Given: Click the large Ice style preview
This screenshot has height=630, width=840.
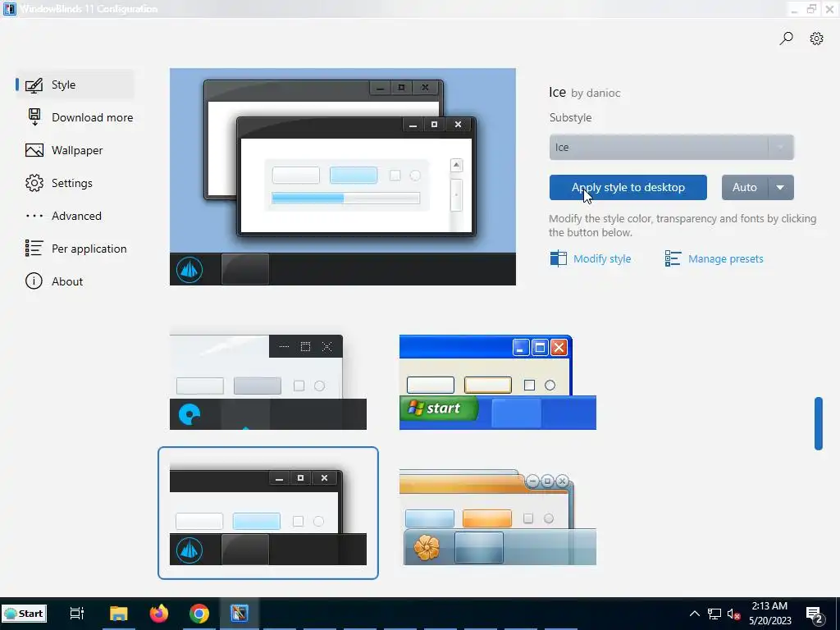Looking at the screenshot, I should coord(343,177).
